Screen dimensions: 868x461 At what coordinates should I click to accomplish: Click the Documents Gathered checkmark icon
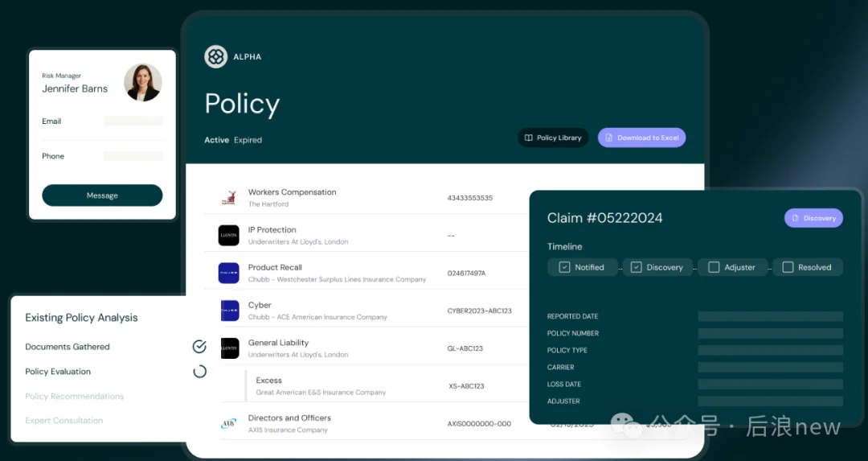199,346
